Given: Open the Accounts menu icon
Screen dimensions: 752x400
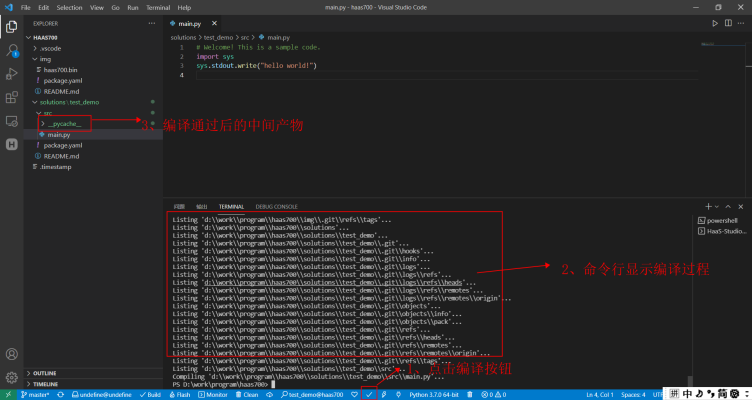Looking at the screenshot, I should click(x=12, y=354).
